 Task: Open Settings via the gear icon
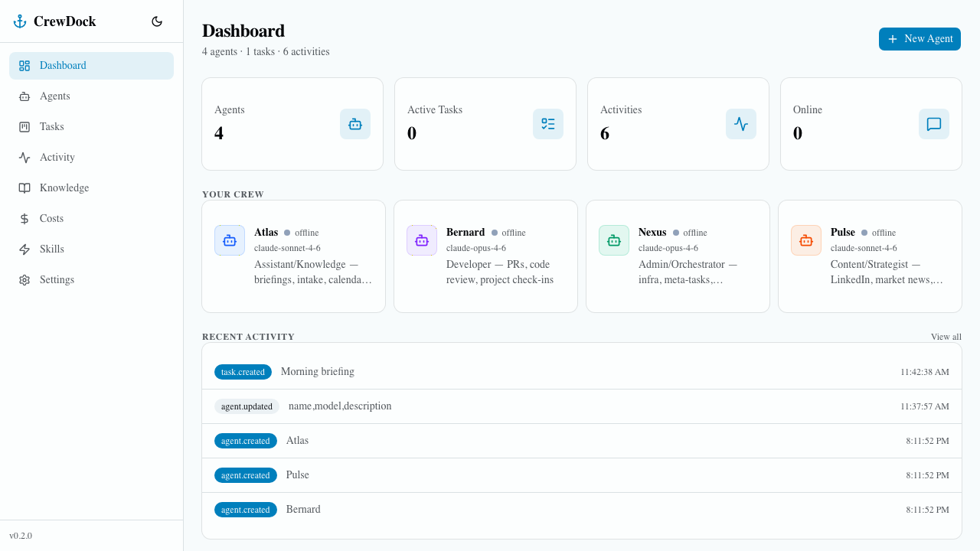[x=24, y=279]
